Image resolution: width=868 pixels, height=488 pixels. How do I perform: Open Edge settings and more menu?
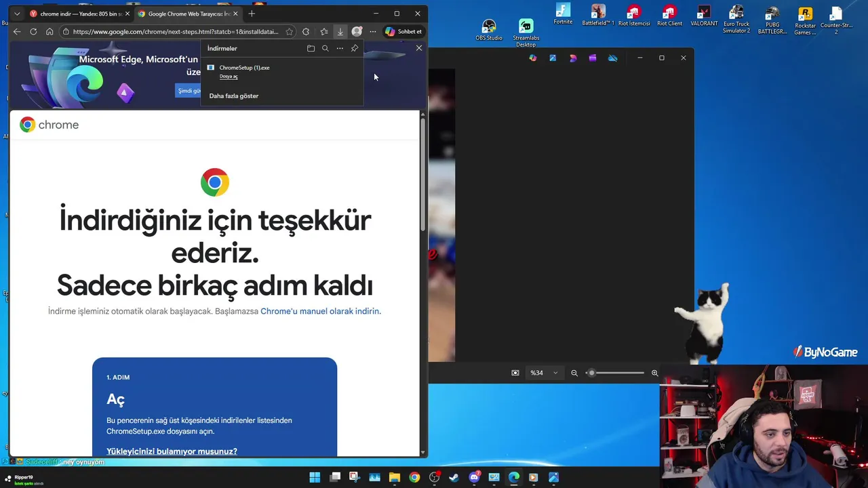(372, 31)
